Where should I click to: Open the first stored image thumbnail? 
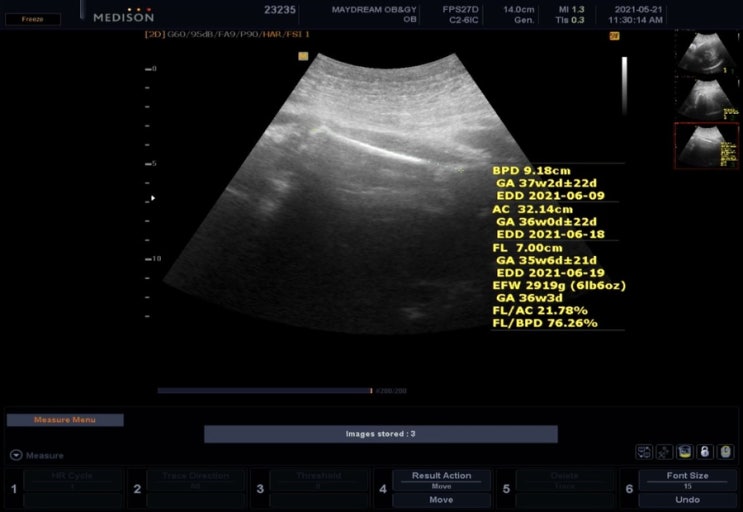pyautogui.click(x=706, y=53)
